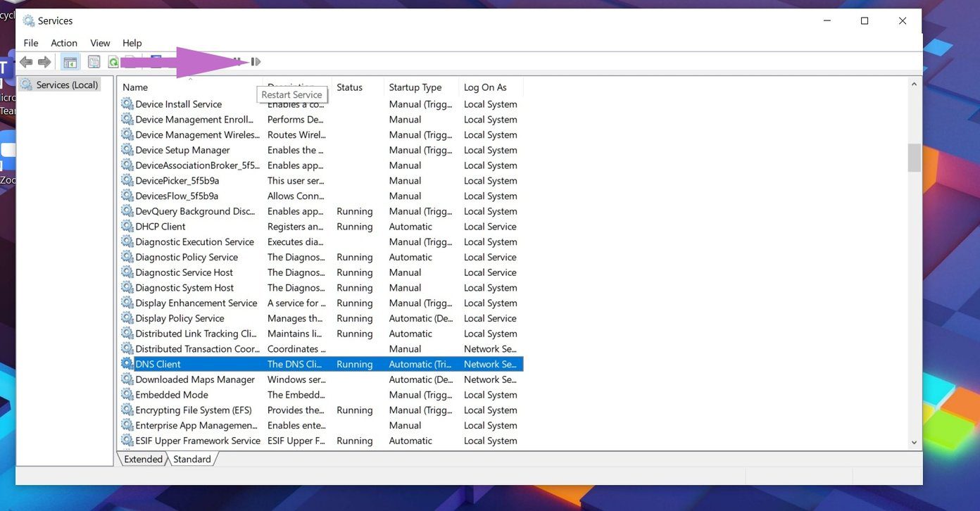Viewport: 980px width, 511px height.
Task: Select DeviceAssociationBroker_5f5... service
Action: point(321,165)
